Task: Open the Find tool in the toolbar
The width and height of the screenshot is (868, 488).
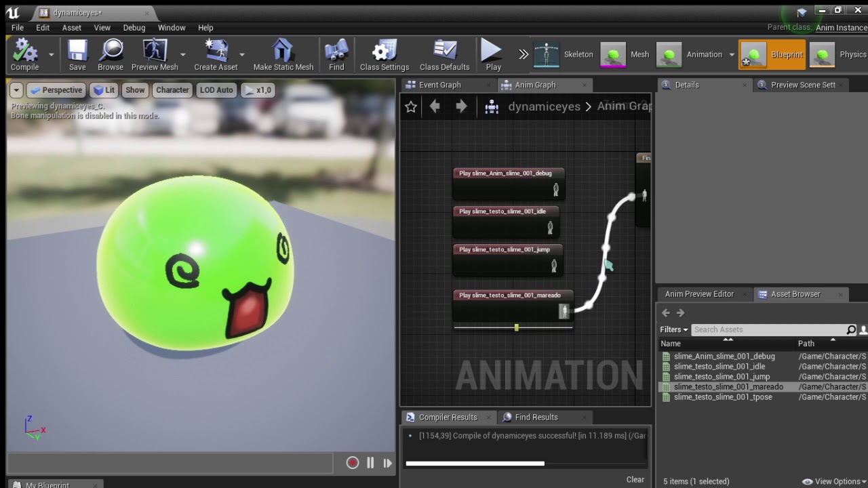Action: click(336, 54)
